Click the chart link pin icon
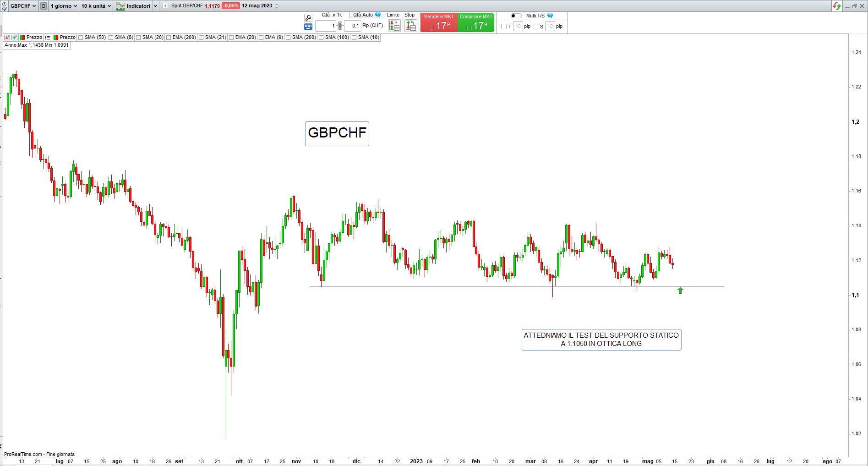 click(x=5, y=6)
